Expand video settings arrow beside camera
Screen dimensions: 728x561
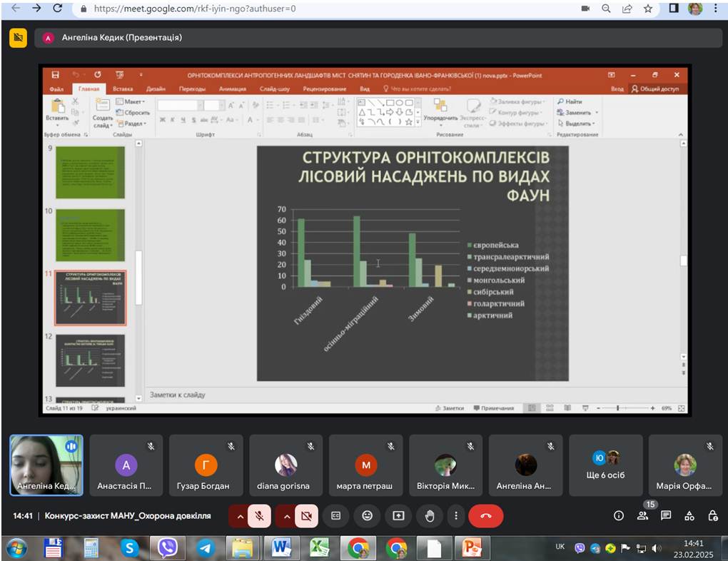(x=285, y=516)
